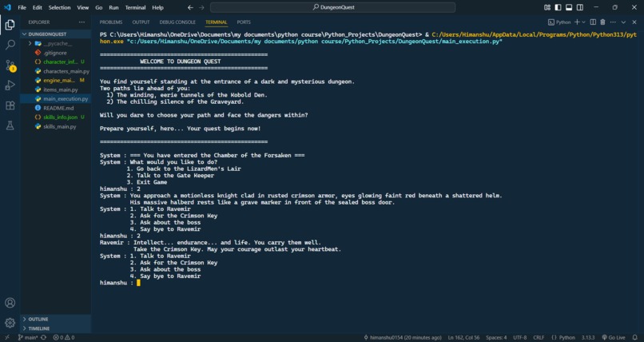
Task: Click the main branch indicator
Action: click(27, 337)
